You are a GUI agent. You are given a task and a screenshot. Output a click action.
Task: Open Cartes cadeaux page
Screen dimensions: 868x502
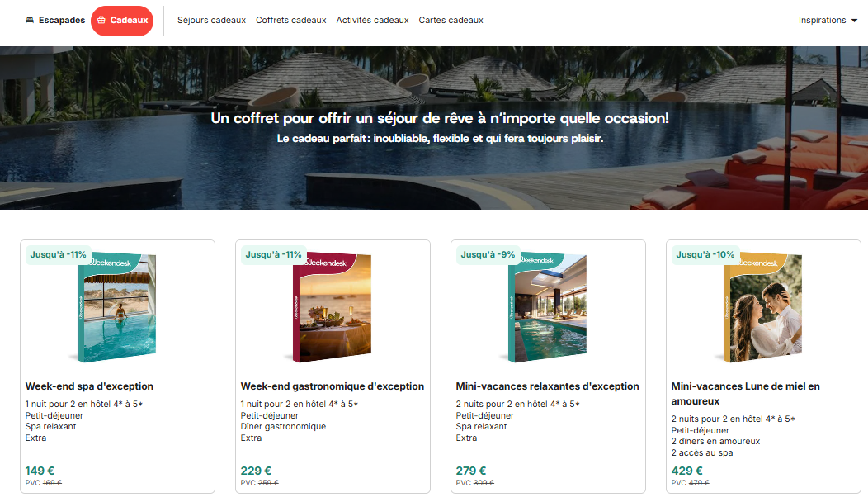coord(451,21)
